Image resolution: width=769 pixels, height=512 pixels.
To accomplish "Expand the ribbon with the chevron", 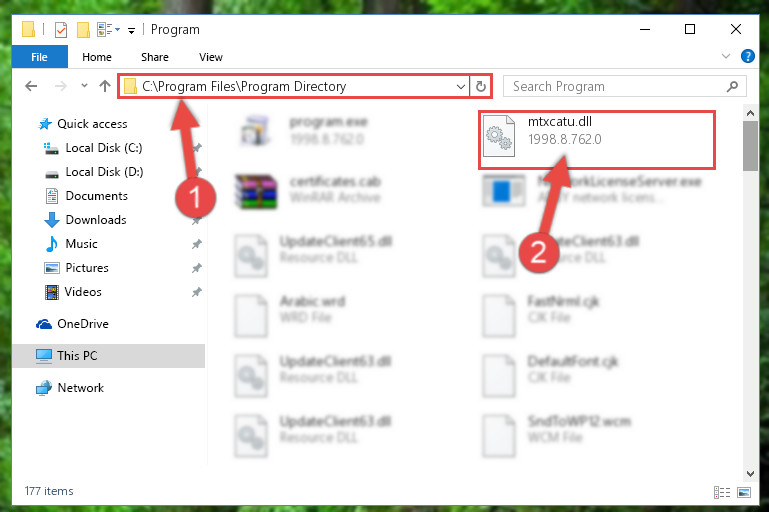I will [726, 56].
